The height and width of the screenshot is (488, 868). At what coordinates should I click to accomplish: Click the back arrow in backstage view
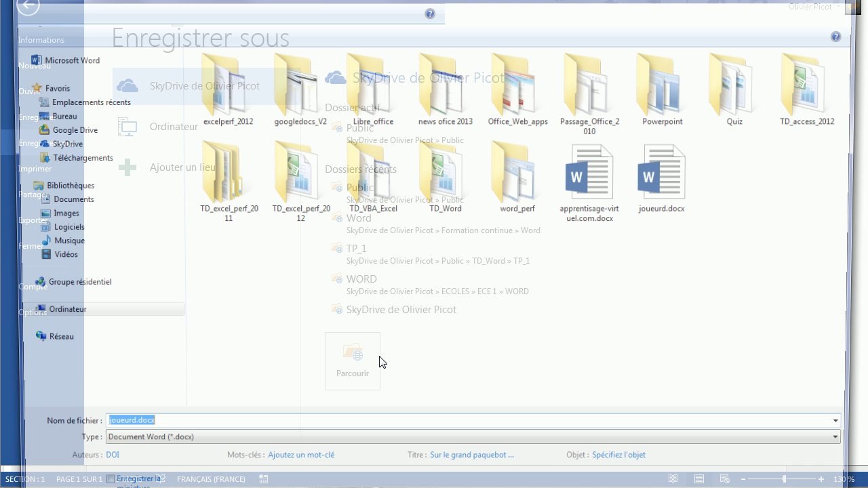[x=28, y=6]
